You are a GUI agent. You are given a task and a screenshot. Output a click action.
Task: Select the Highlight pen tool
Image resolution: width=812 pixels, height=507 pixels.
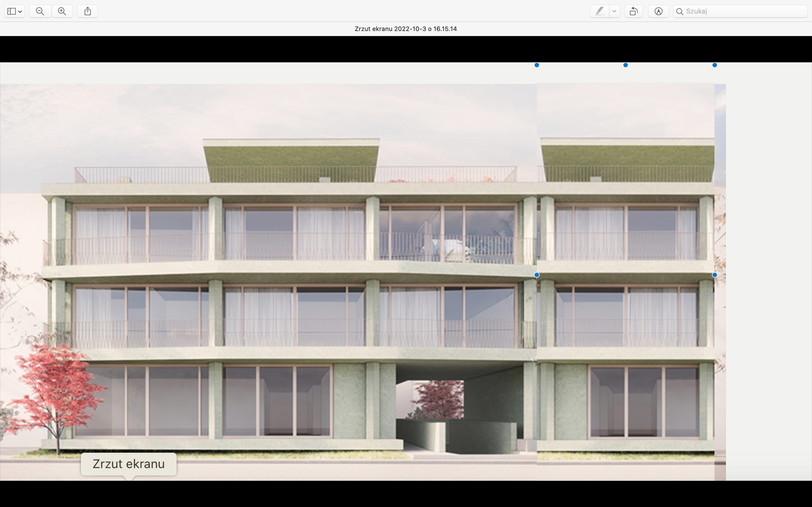[x=599, y=11]
